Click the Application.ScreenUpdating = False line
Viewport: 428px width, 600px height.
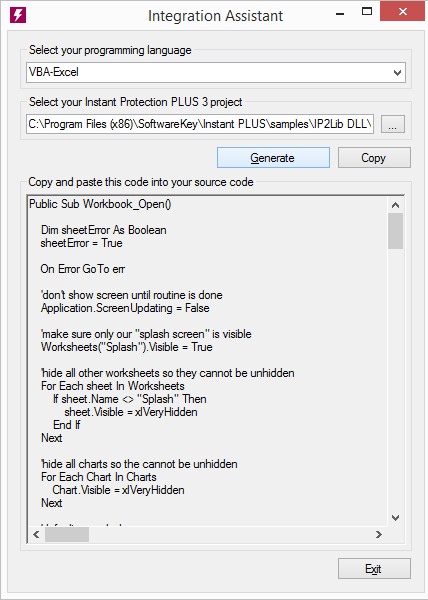pos(125,308)
